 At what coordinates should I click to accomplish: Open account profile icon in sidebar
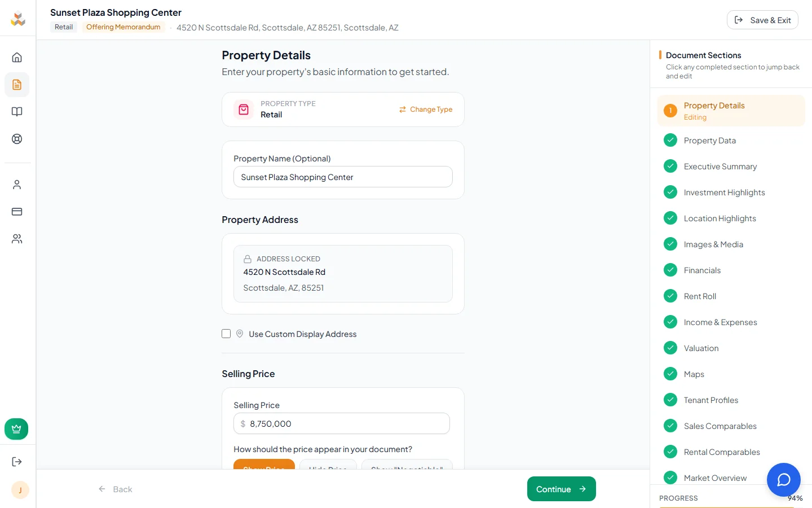click(17, 184)
